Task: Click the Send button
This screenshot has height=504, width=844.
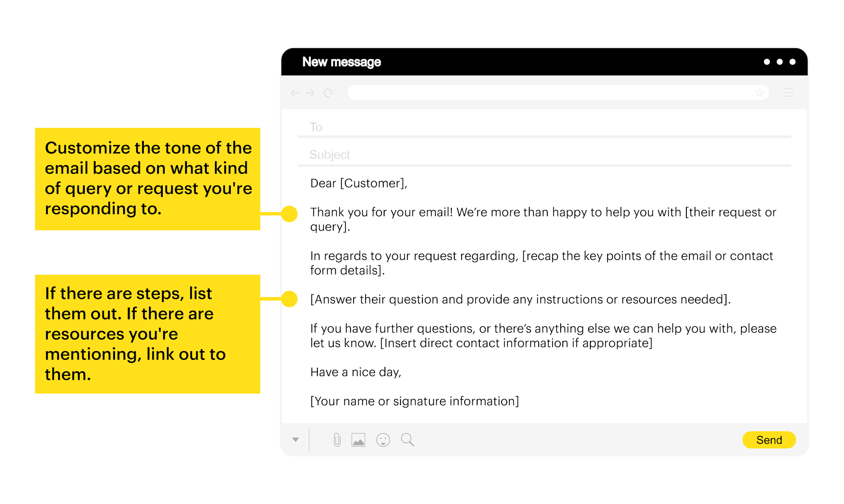Action: point(769,439)
